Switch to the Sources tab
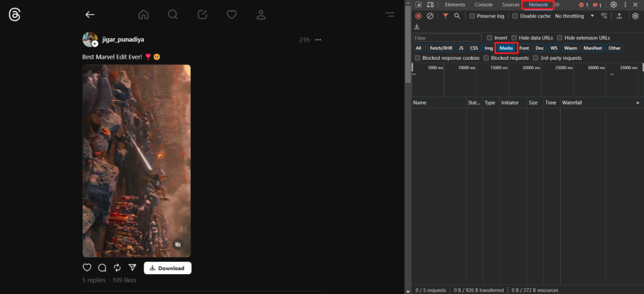 (x=511, y=5)
